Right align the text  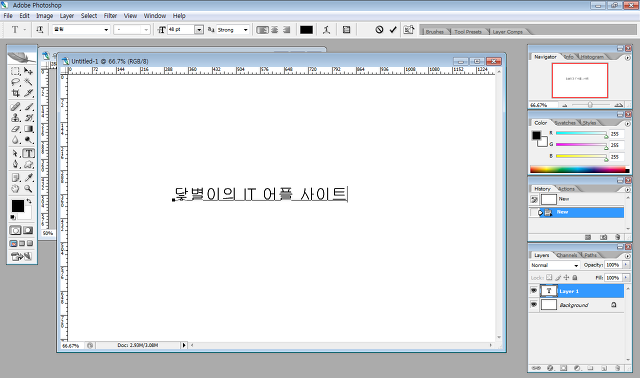tap(287, 30)
